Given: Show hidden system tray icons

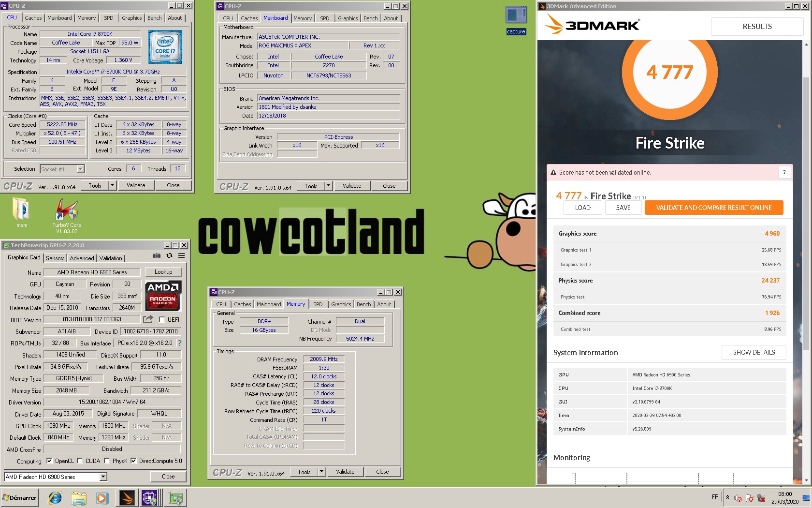Looking at the screenshot, I should 727,497.
